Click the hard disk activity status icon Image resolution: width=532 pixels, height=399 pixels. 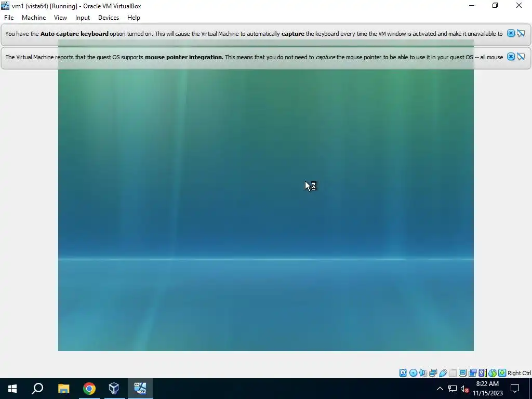click(403, 373)
